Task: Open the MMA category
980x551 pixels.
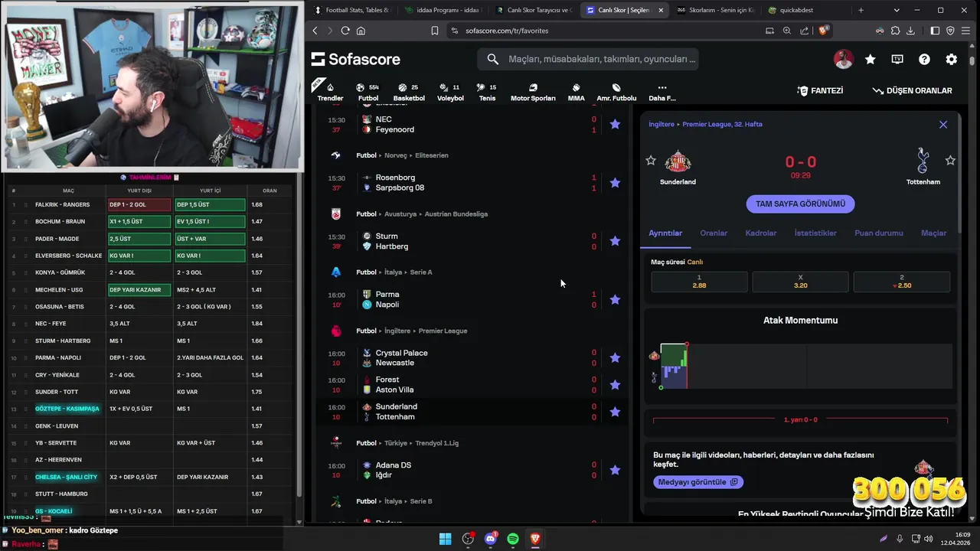Action: pos(576,92)
